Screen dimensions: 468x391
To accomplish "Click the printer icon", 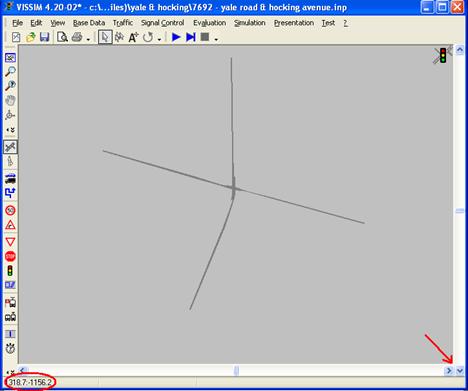I will click(x=77, y=37).
